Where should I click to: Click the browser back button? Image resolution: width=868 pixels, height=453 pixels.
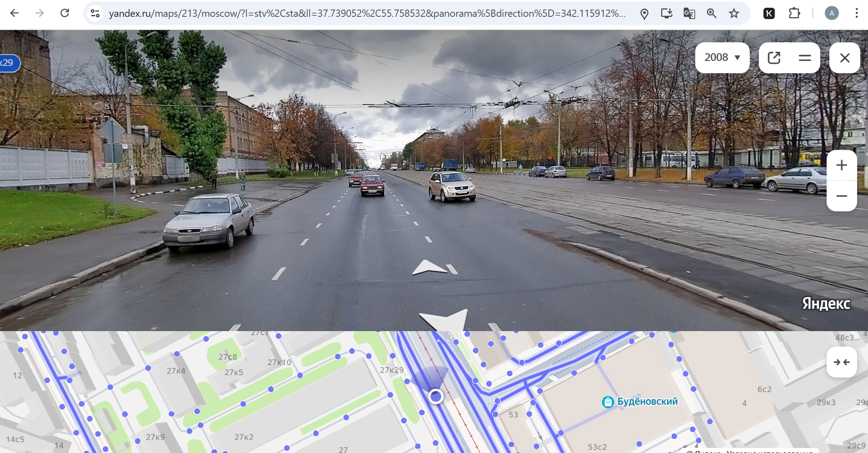(x=15, y=13)
